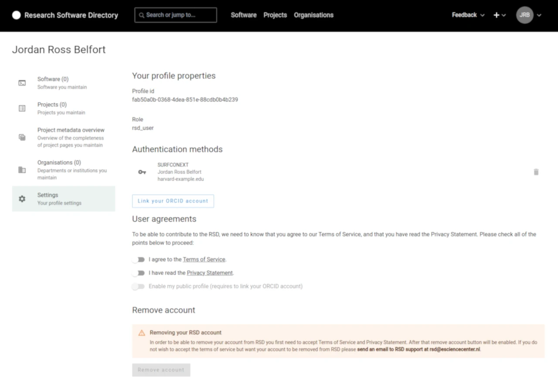Delete the SURFCONEXT authentication method
Screen dimensions: 558x392
click(536, 172)
